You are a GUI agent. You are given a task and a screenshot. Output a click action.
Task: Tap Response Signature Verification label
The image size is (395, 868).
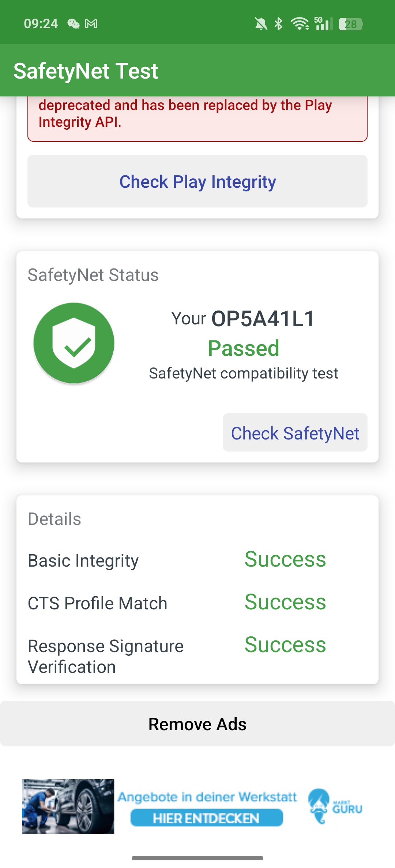(x=106, y=656)
